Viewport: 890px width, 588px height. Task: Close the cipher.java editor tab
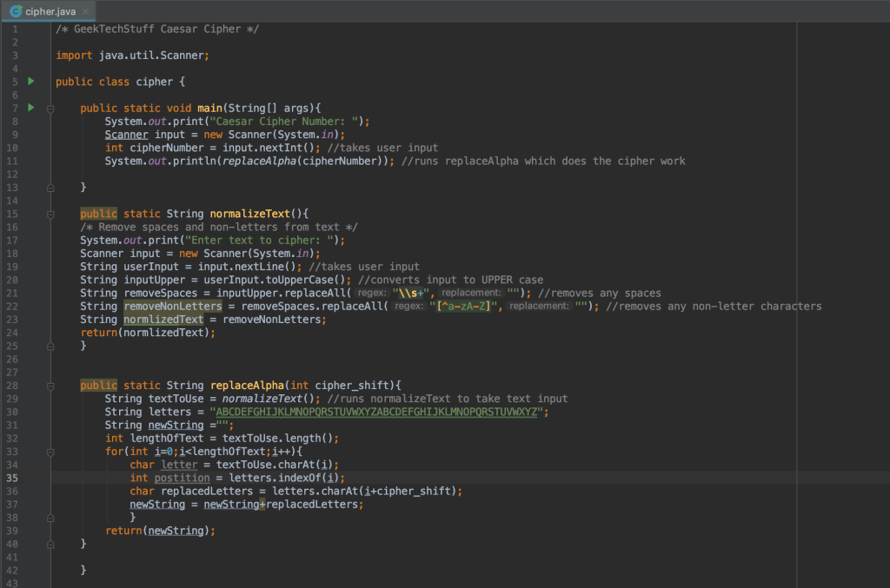pyautogui.click(x=85, y=11)
